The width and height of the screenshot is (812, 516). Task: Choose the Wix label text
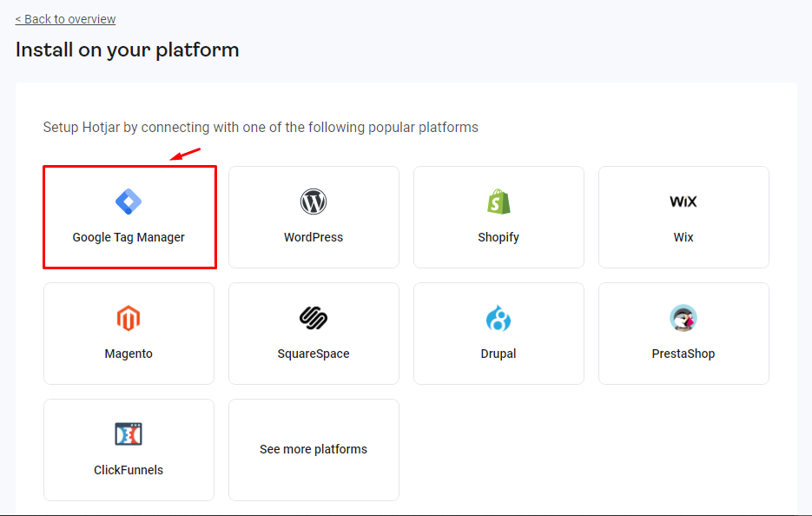tap(683, 237)
